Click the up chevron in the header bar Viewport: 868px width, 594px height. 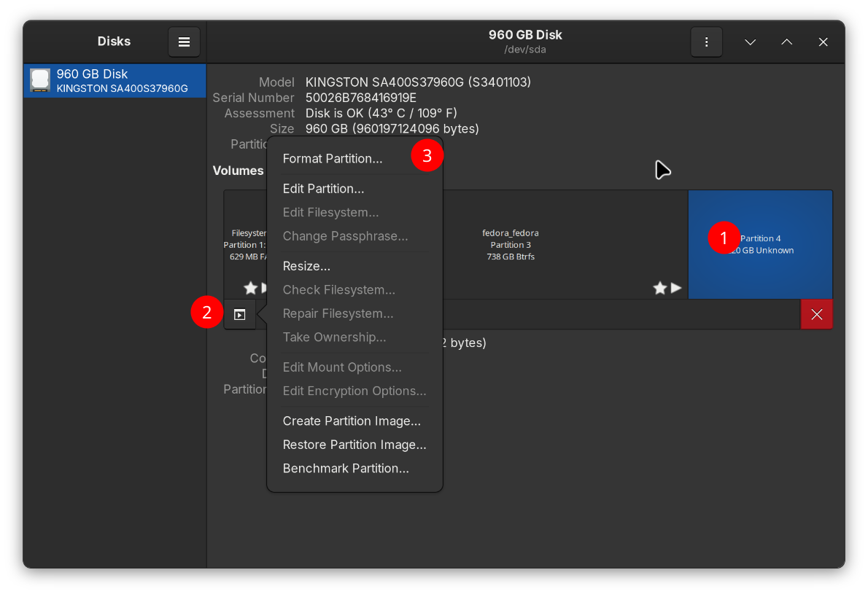pyautogui.click(x=786, y=42)
